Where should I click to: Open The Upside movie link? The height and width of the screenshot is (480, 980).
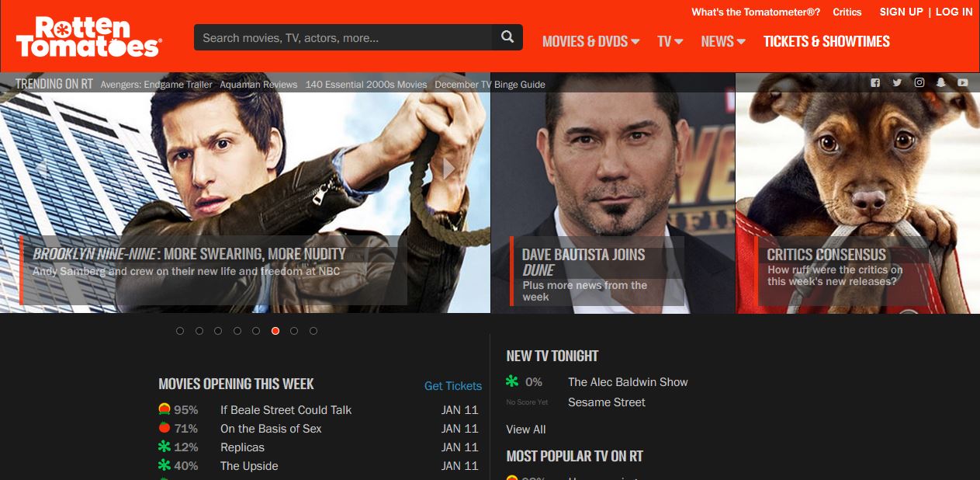(x=249, y=465)
